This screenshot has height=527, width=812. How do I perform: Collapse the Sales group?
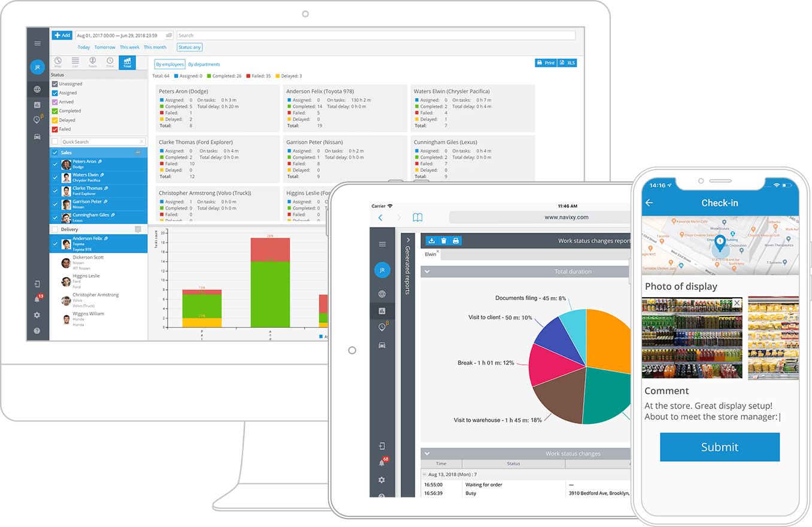coord(138,153)
